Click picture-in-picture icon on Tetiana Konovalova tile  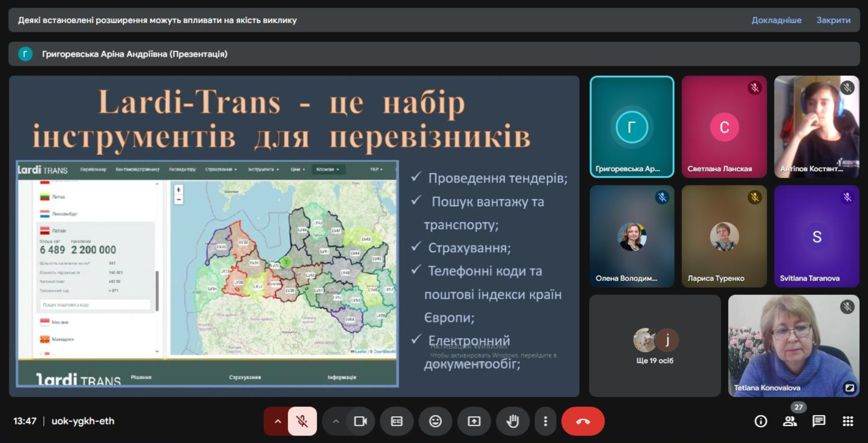(x=850, y=388)
